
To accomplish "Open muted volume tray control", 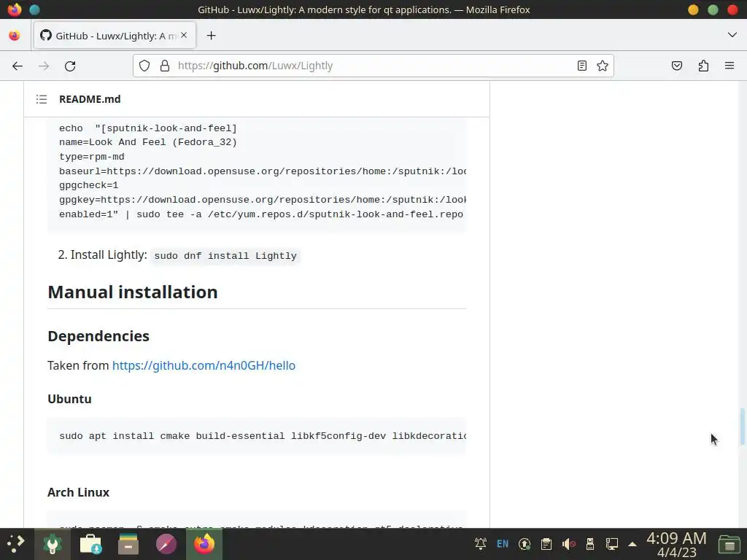I will tap(568, 543).
